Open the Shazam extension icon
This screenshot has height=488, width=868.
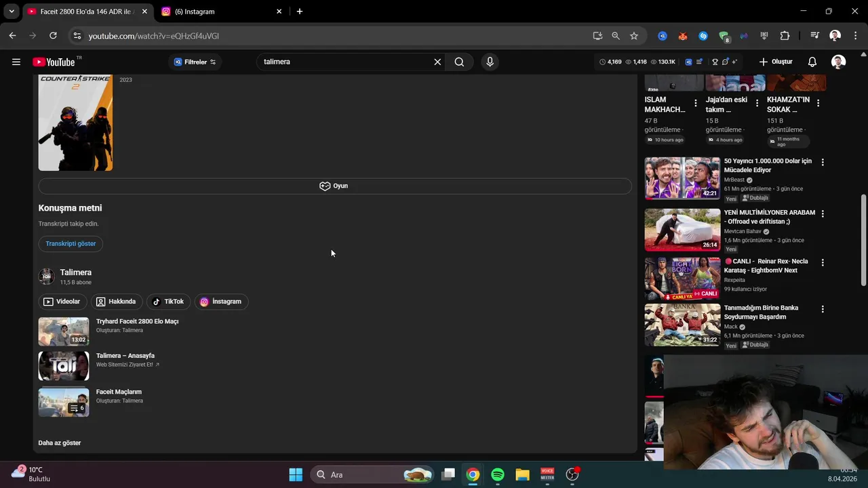(703, 36)
